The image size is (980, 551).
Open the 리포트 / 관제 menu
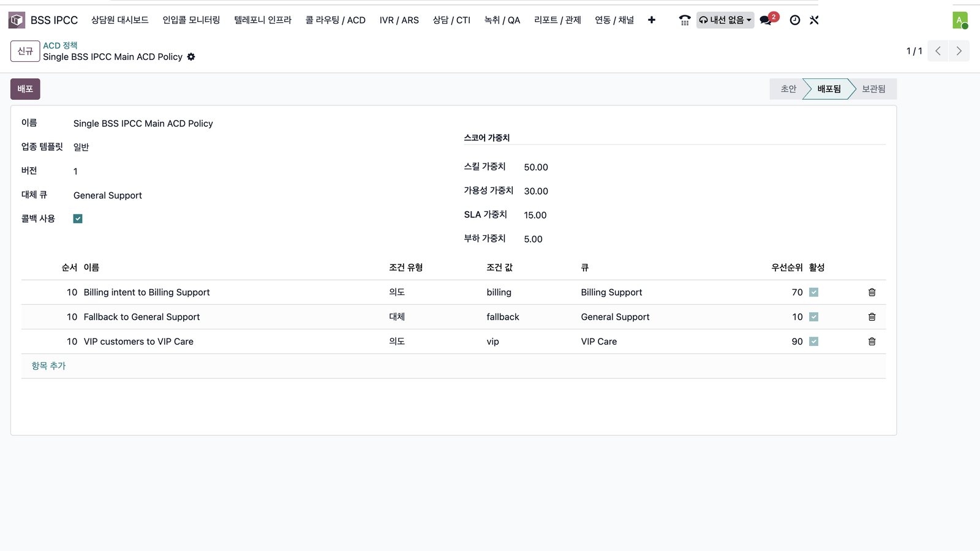click(x=557, y=20)
